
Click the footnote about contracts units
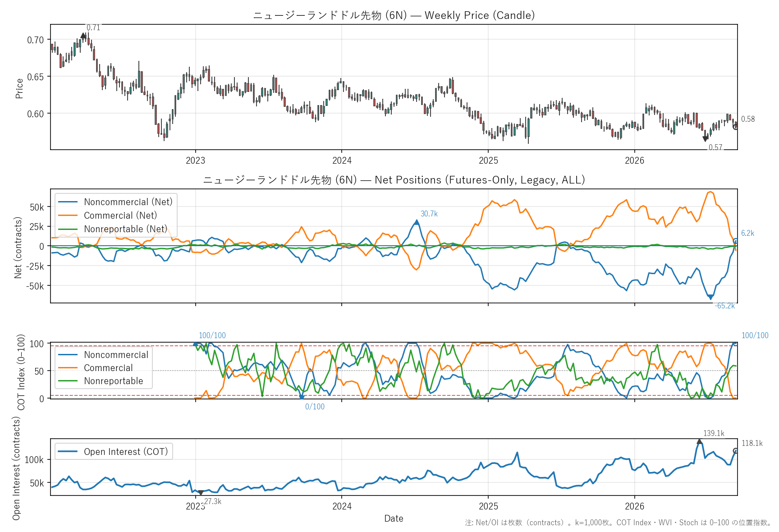[x=619, y=523]
